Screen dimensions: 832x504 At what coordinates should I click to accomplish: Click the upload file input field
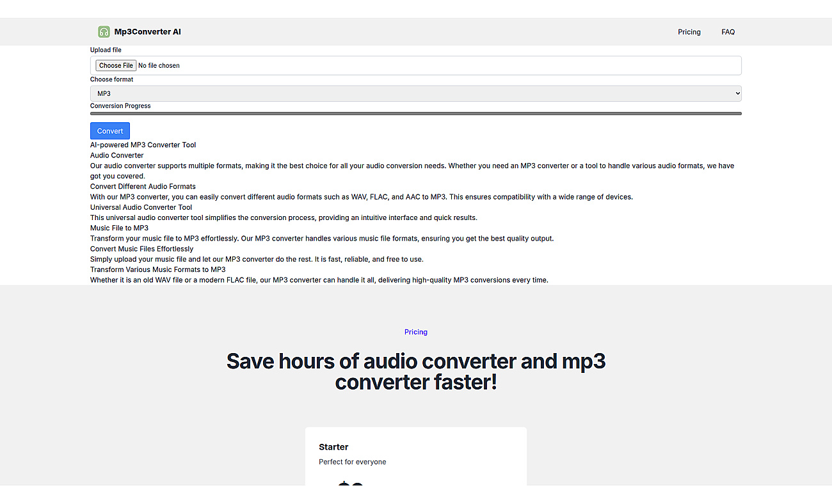[x=416, y=65]
